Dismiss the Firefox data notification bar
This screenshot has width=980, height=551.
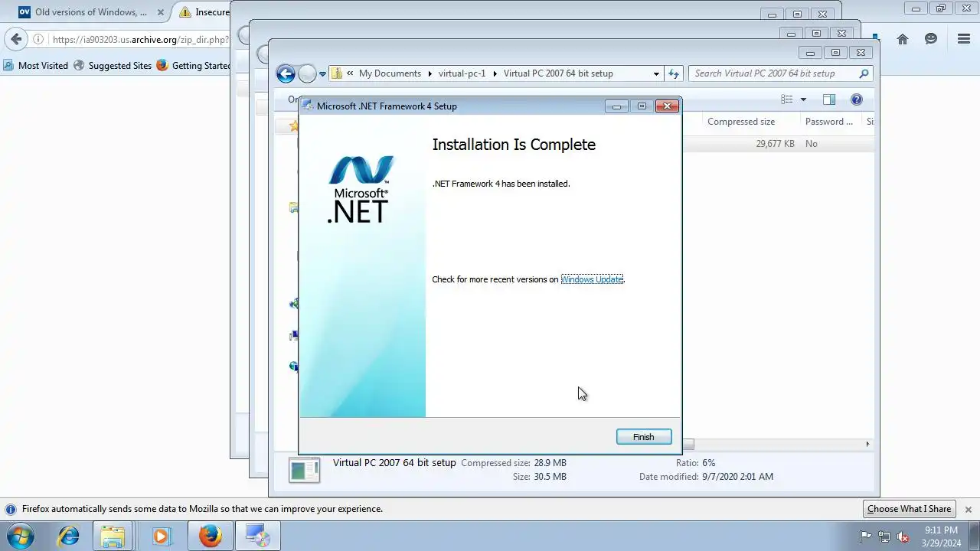968,509
